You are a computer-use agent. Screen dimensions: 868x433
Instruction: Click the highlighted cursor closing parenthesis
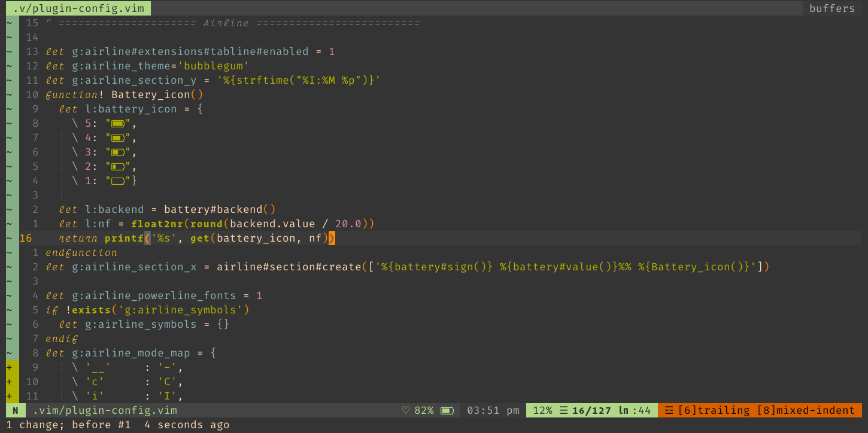[332, 238]
